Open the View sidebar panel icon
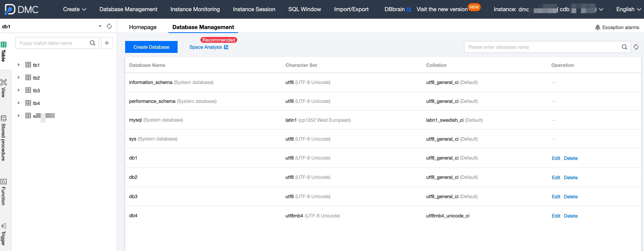644x251 pixels. 4,83
